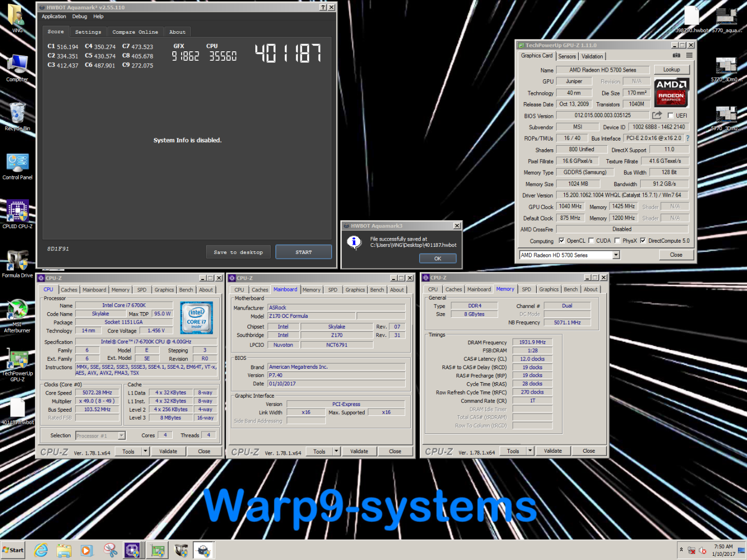Click the Intel Core i7 badge in CPU-Z
747x560 pixels.
click(197, 318)
